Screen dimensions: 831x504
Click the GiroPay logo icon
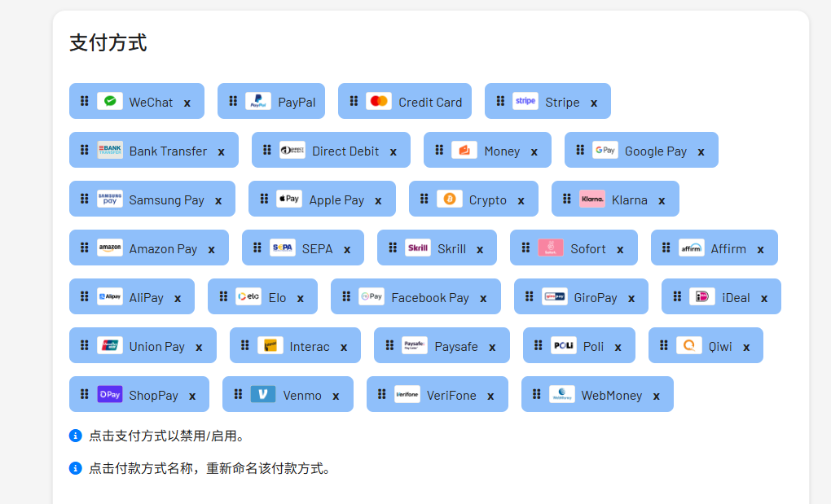point(555,296)
